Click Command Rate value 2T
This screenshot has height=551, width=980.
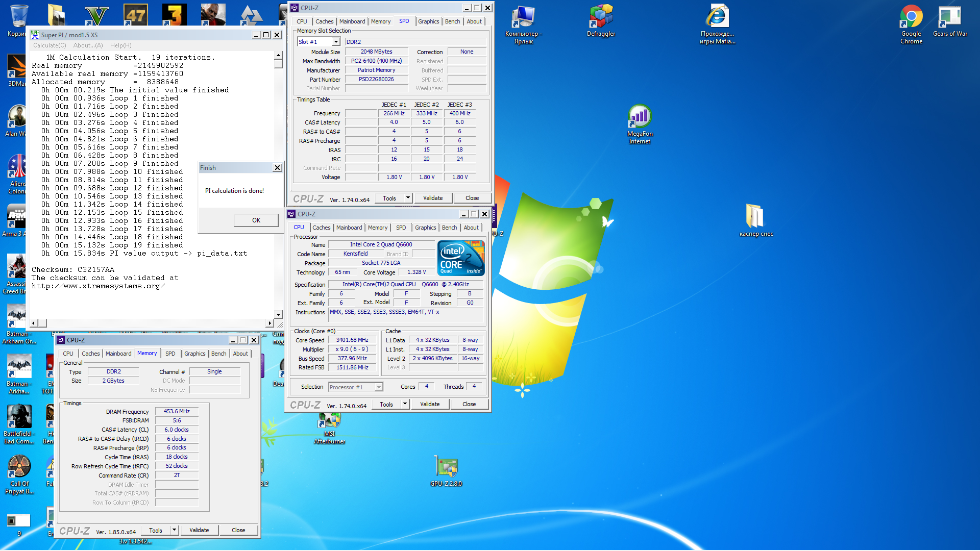(177, 475)
